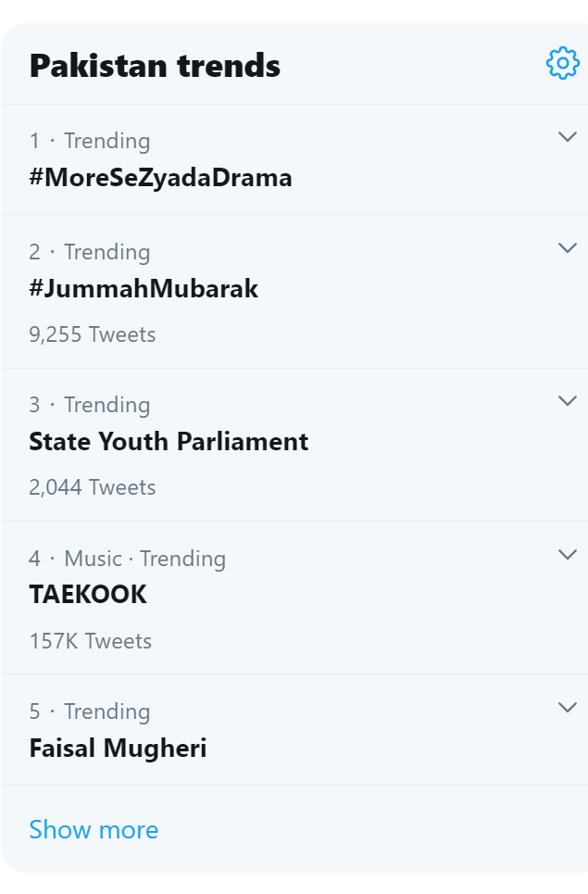
Task: Open chevron menu for State Youth Parliament
Action: click(x=568, y=401)
